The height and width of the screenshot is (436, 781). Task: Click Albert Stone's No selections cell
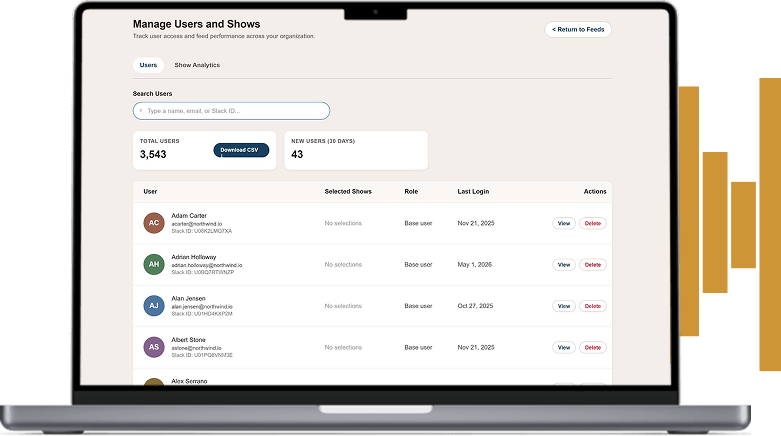(x=343, y=347)
